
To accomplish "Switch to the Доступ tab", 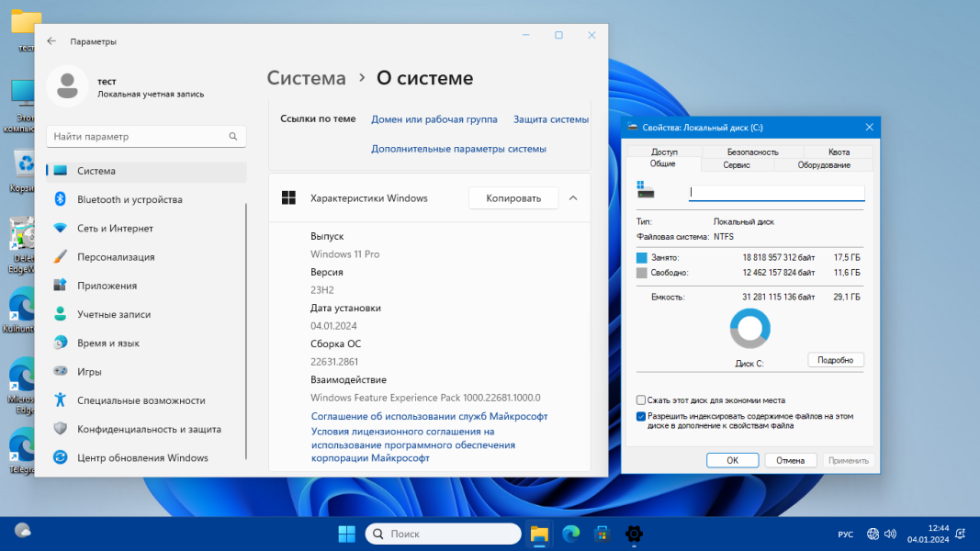I will tap(664, 152).
